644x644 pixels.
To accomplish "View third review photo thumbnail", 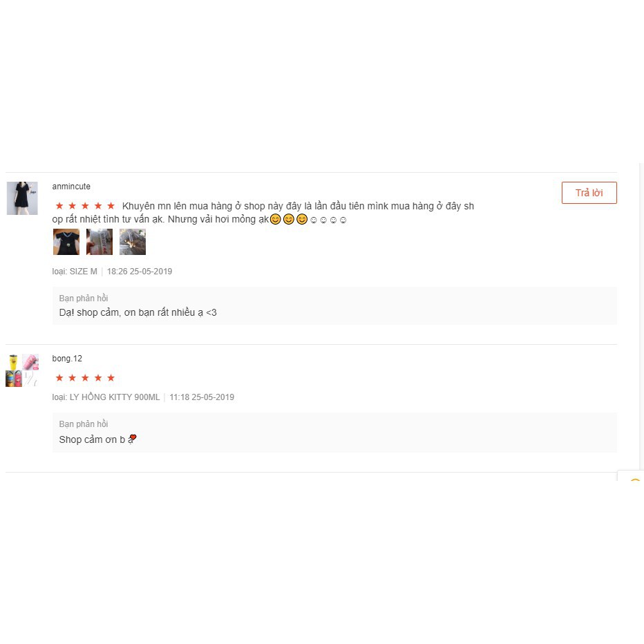I will (x=133, y=242).
